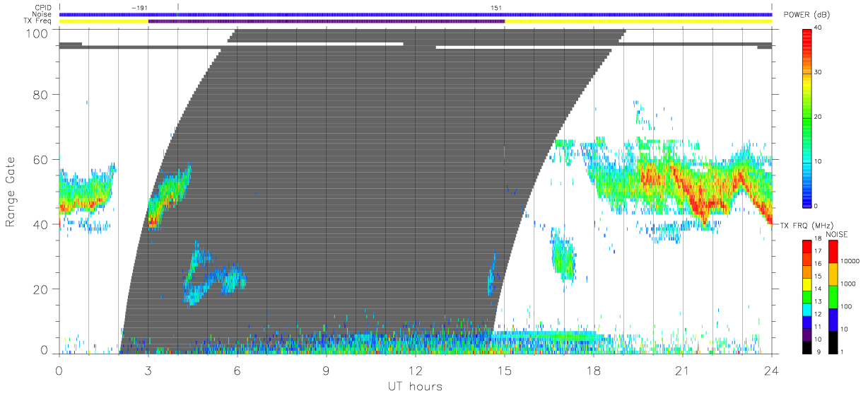This screenshot has height=401, width=868.
Task: Click the UT hours tick label 9
Action: (x=326, y=371)
